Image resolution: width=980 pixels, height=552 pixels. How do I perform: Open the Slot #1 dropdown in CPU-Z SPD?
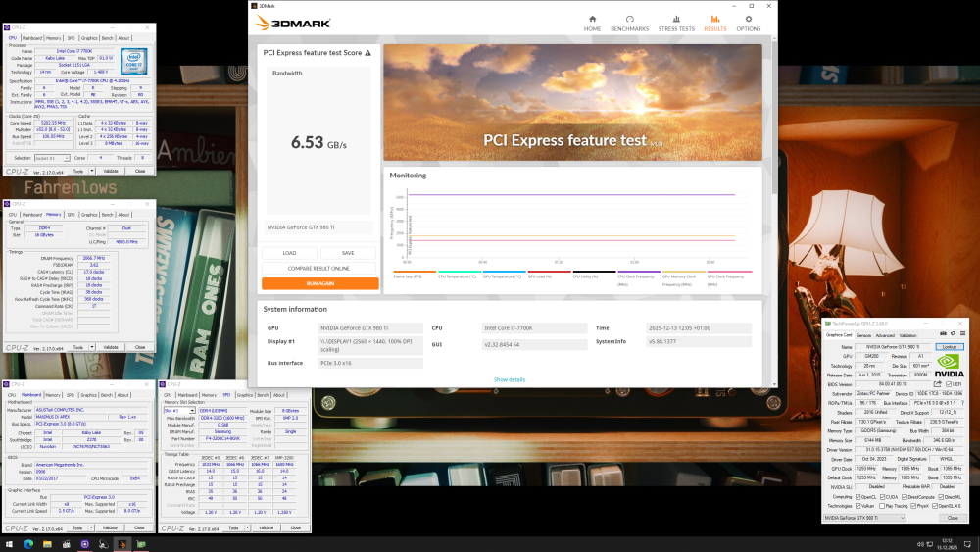(179, 411)
